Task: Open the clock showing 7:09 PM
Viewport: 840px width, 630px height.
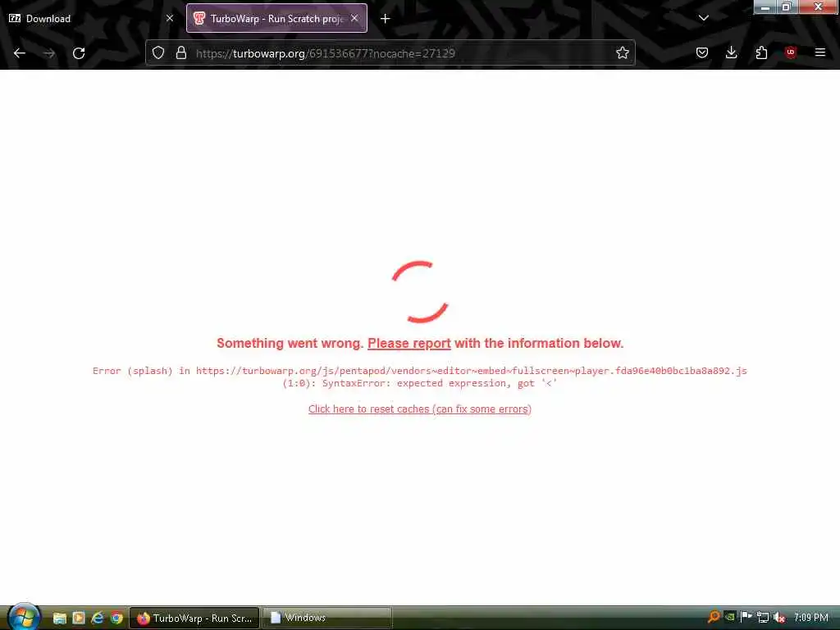Action: coord(811,618)
